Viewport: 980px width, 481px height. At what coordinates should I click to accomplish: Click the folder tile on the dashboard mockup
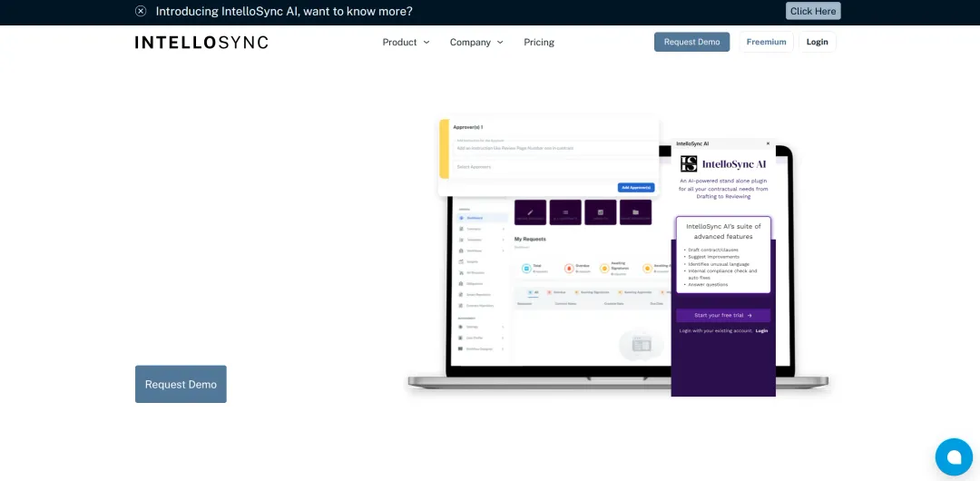[635, 212]
